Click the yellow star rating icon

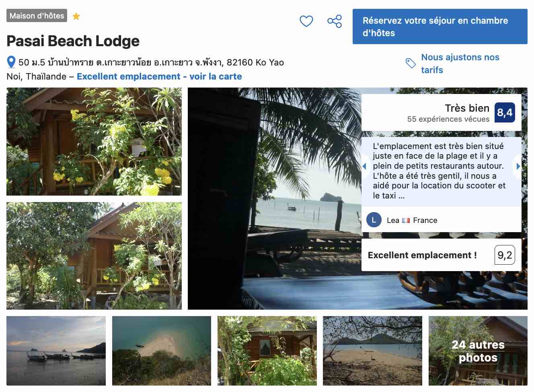click(x=76, y=16)
